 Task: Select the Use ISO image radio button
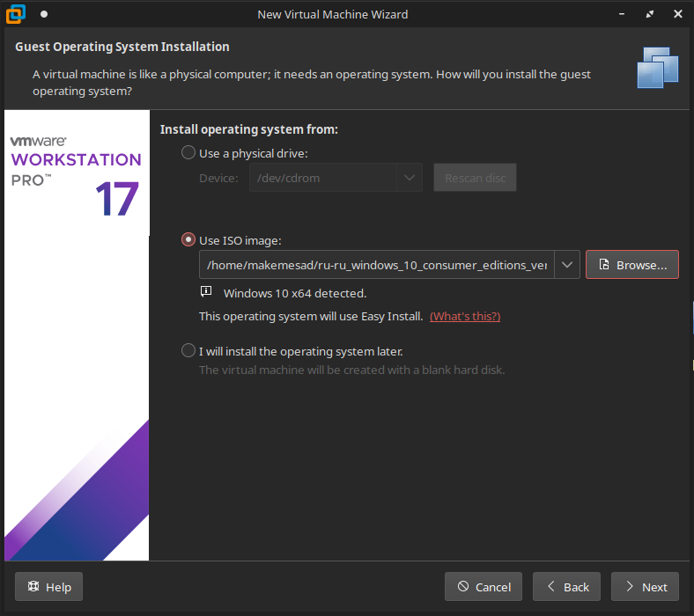[x=188, y=240]
